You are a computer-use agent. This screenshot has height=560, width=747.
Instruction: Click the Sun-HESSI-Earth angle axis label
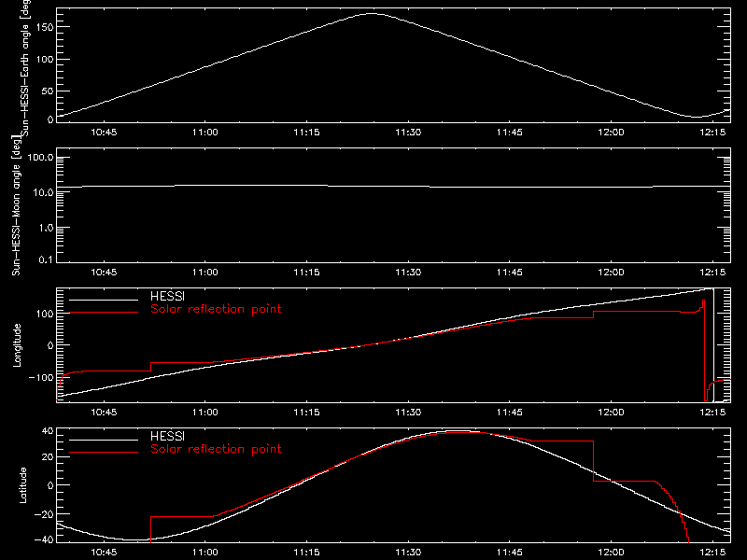[26, 67]
